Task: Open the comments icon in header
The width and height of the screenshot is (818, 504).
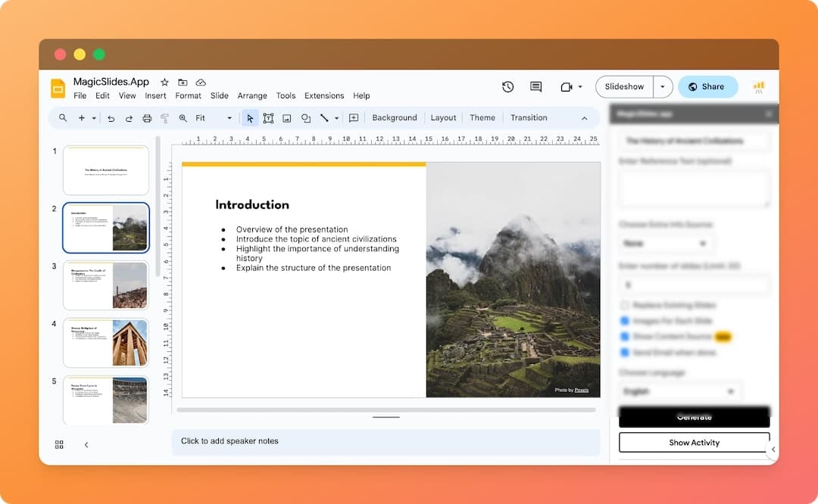Action: coord(536,87)
